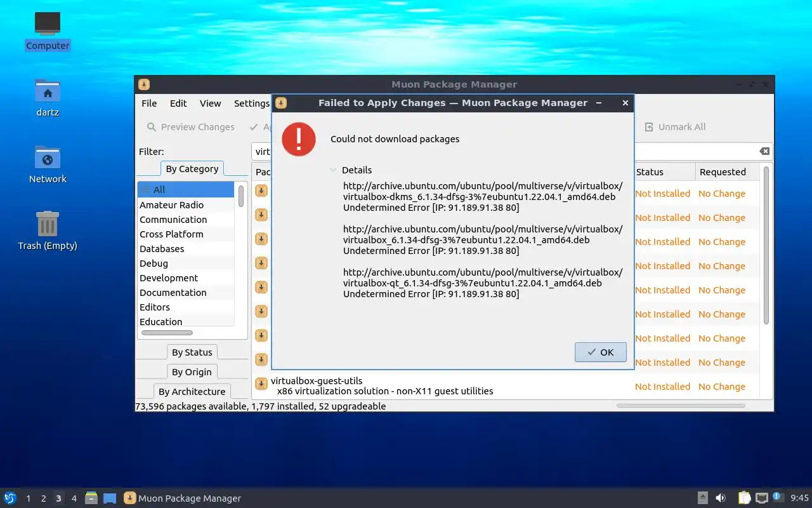The width and height of the screenshot is (812, 508).
Task: Click No Change for virtualbox-guest-utils
Action: pos(722,387)
